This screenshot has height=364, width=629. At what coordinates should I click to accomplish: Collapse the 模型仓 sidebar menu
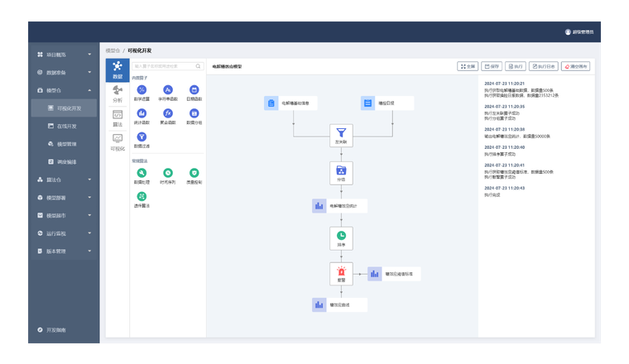(63, 90)
